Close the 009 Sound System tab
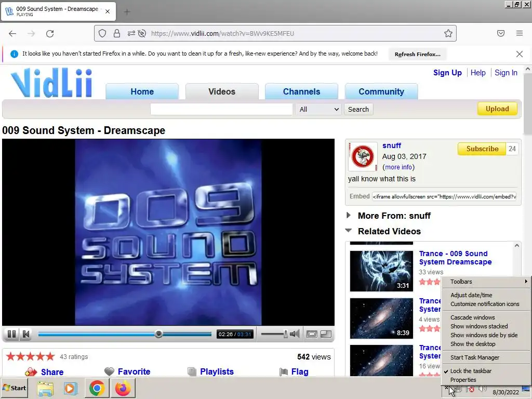Viewport: 532px width, 399px height. pos(108,11)
